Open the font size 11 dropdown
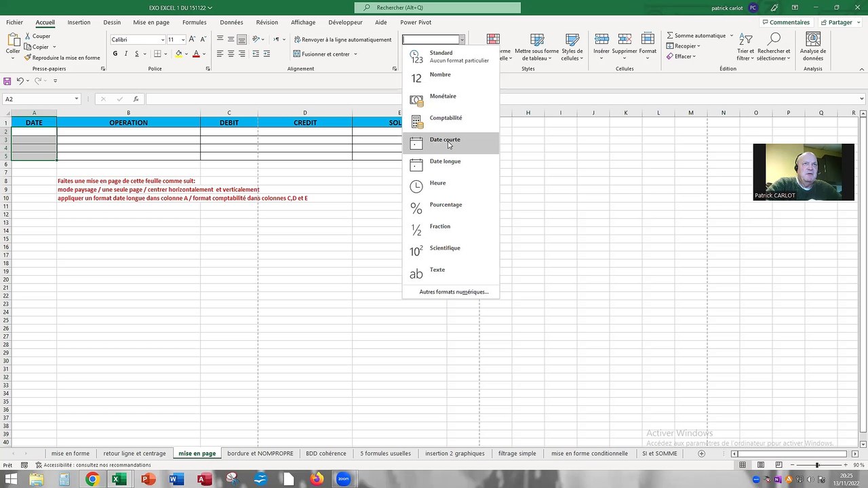This screenshot has width=868, height=488. tap(183, 39)
